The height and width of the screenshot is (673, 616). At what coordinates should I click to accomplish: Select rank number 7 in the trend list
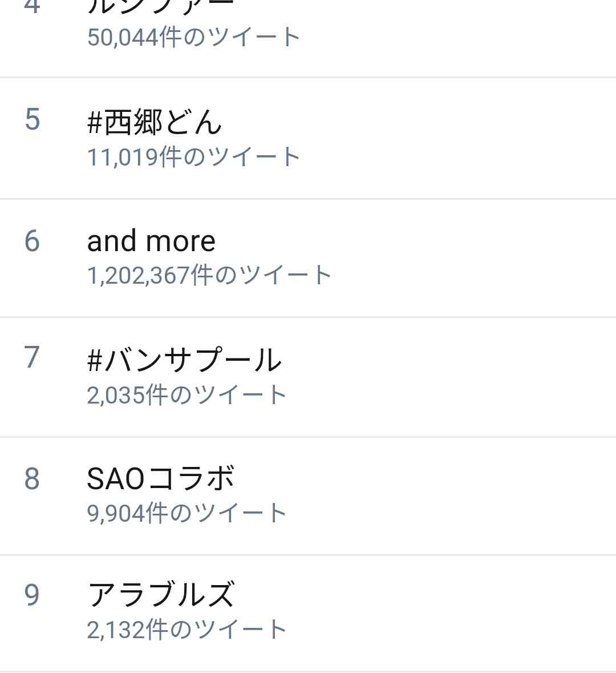pyautogui.click(x=32, y=357)
